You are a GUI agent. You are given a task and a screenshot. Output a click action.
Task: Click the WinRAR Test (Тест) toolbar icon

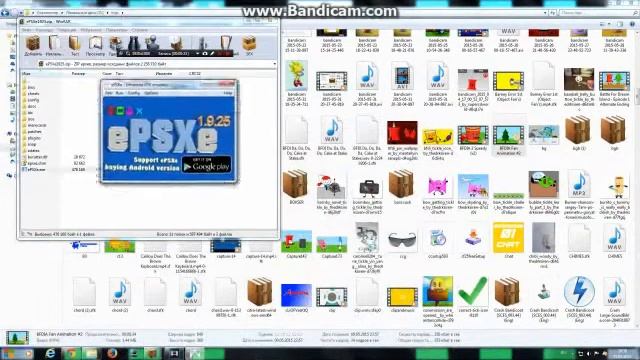click(75, 45)
